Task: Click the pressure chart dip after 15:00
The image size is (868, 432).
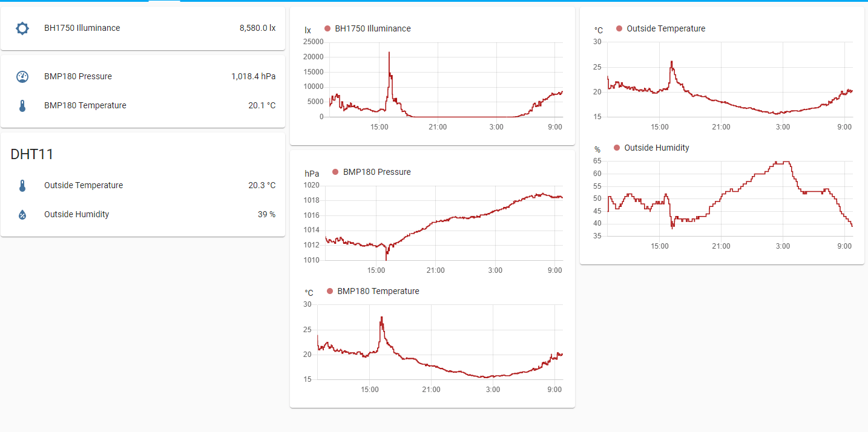Action: point(386,258)
